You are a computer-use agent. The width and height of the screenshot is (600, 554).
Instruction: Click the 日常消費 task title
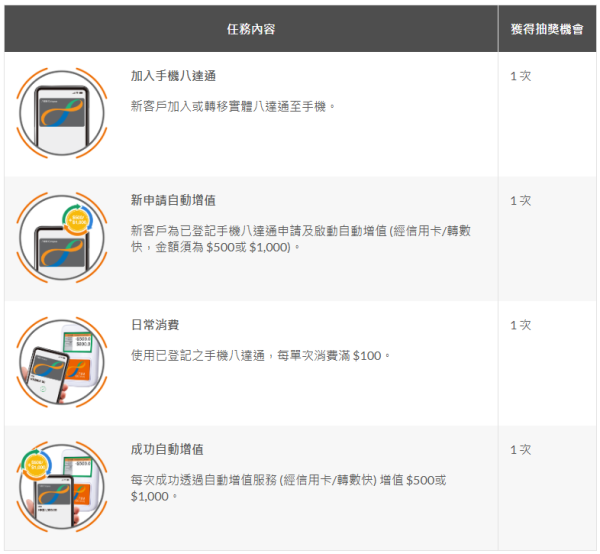(x=155, y=325)
